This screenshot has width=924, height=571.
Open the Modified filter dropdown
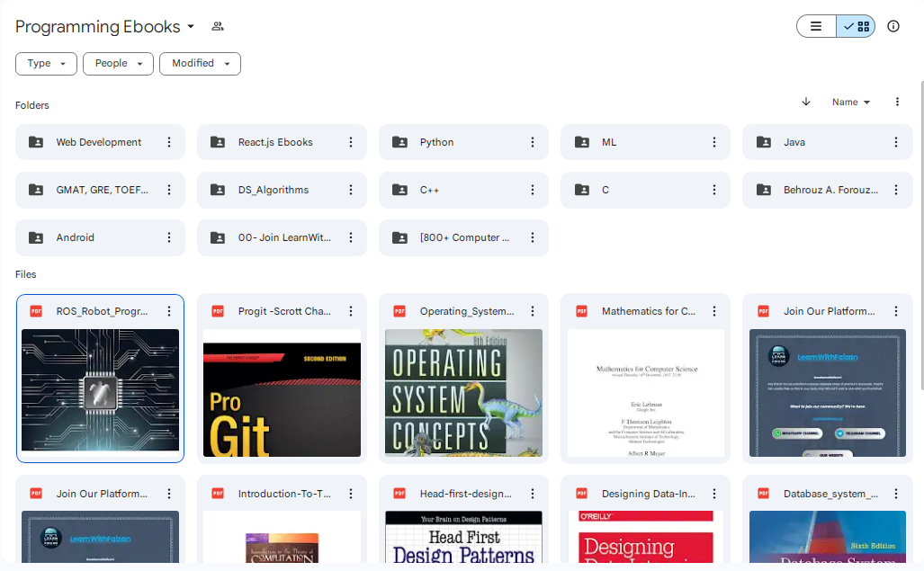201,64
